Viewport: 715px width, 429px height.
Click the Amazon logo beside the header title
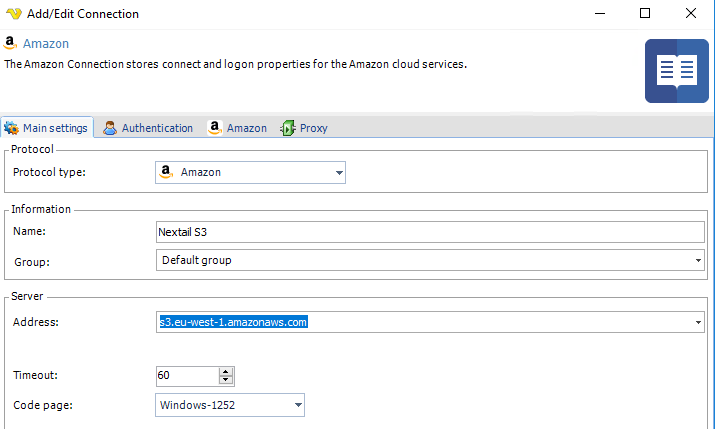coord(10,43)
